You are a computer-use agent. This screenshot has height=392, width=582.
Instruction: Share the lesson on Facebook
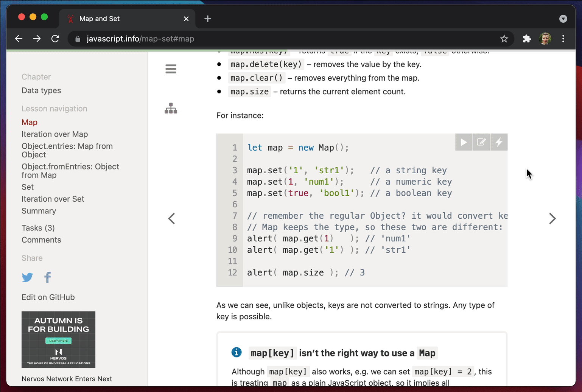tap(48, 277)
